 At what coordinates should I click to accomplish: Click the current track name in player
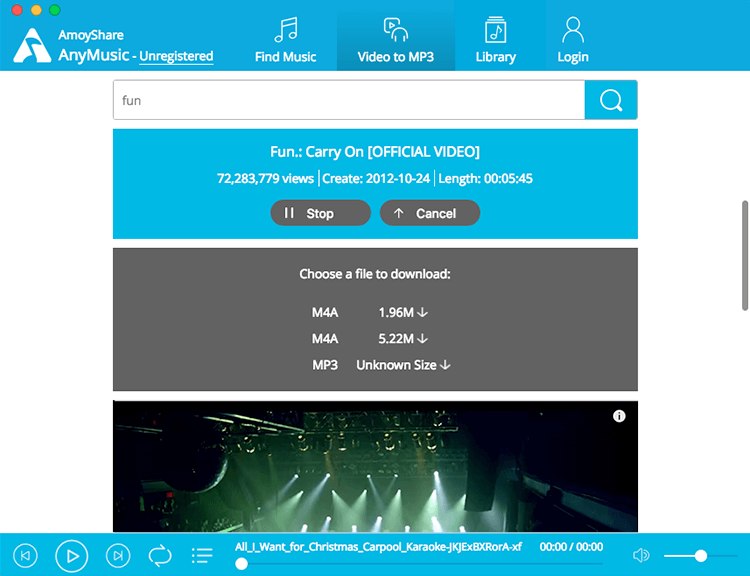(x=378, y=547)
